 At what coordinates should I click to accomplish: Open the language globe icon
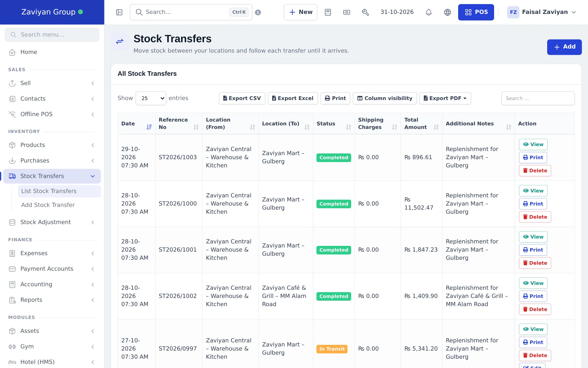click(x=448, y=12)
